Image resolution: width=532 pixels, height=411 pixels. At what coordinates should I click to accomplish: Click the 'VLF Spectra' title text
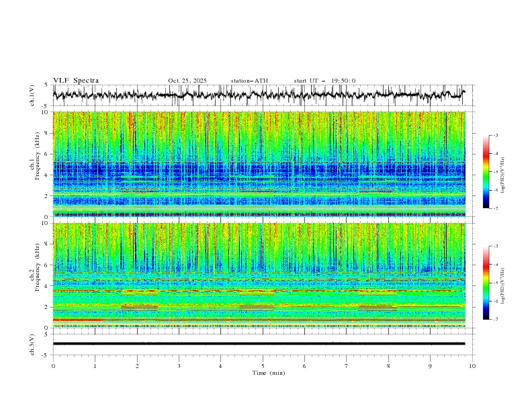click(x=76, y=81)
